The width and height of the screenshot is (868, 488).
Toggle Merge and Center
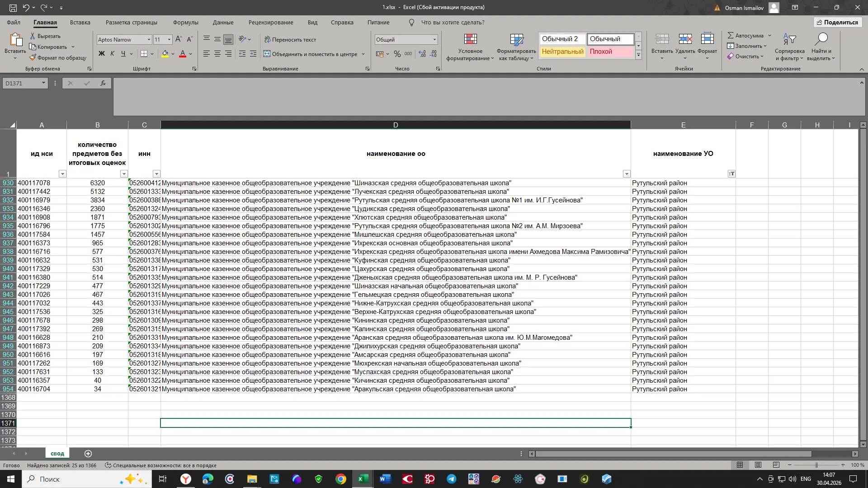pyautogui.click(x=311, y=54)
